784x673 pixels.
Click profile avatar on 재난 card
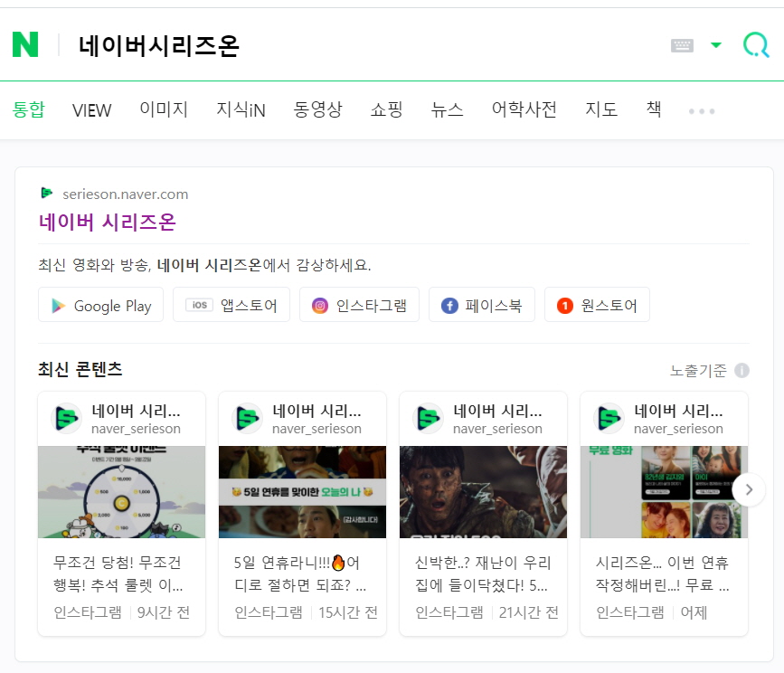429,419
